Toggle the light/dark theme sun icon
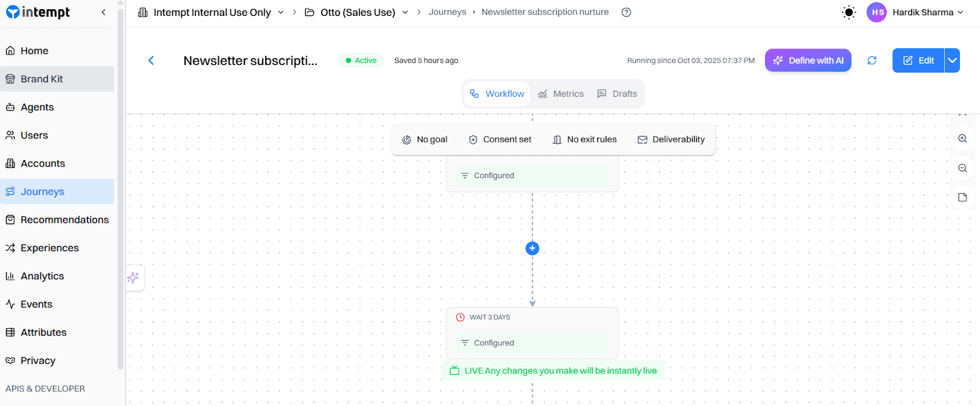 (x=848, y=12)
